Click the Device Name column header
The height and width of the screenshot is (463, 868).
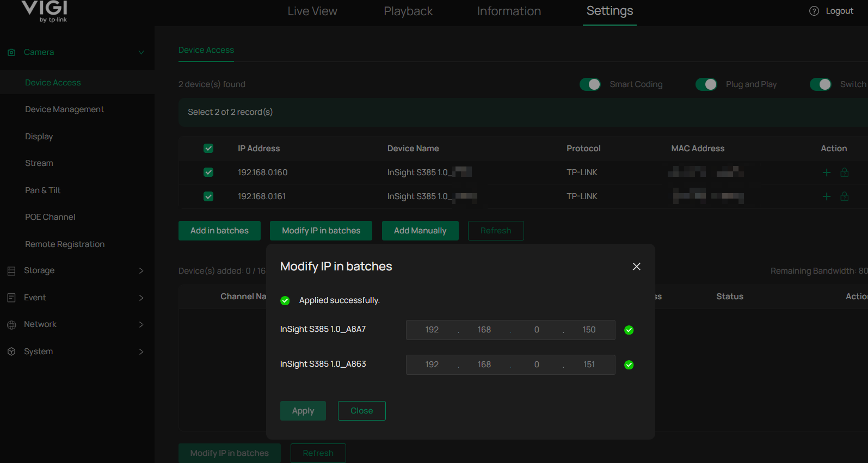(413, 149)
